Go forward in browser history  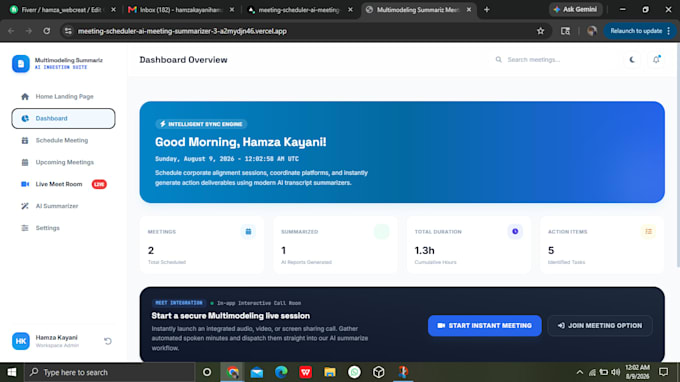[x=29, y=31]
